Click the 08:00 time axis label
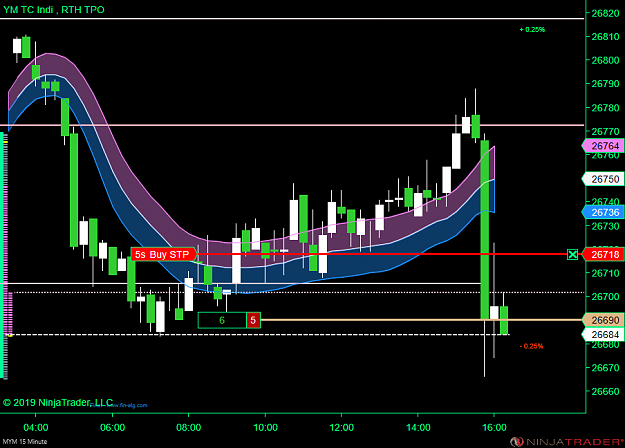The width and height of the screenshot is (625, 448). pyautogui.click(x=189, y=428)
